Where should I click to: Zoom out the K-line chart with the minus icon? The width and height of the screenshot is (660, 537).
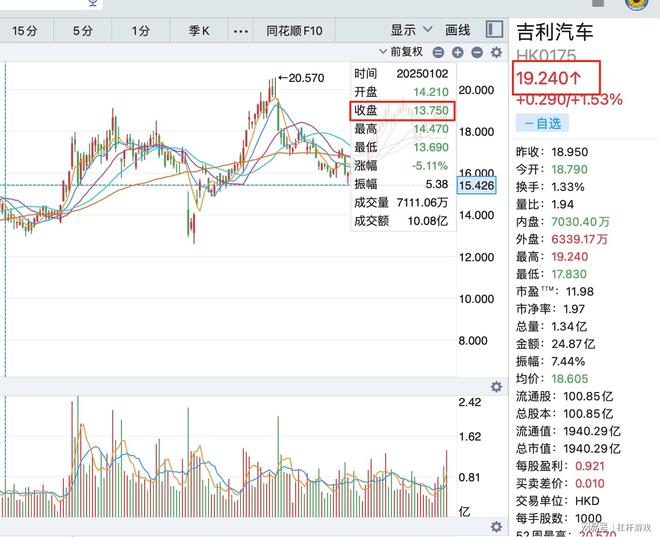(x=477, y=53)
